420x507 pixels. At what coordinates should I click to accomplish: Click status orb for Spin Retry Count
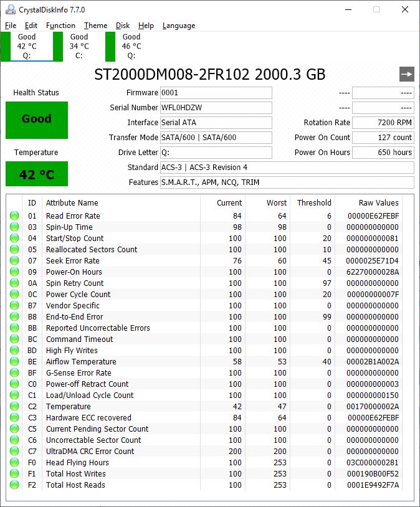click(14, 283)
